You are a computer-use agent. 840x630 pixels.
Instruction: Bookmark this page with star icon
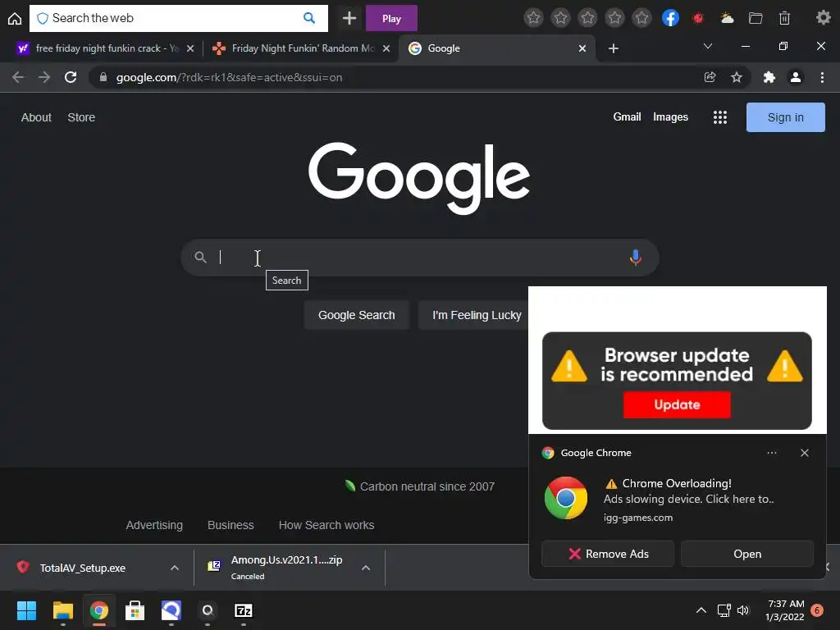737,77
